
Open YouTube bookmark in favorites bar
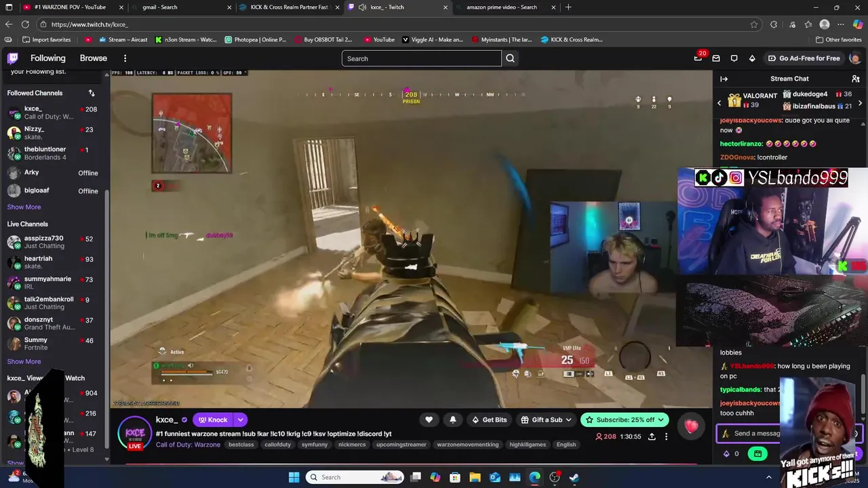[x=379, y=39]
